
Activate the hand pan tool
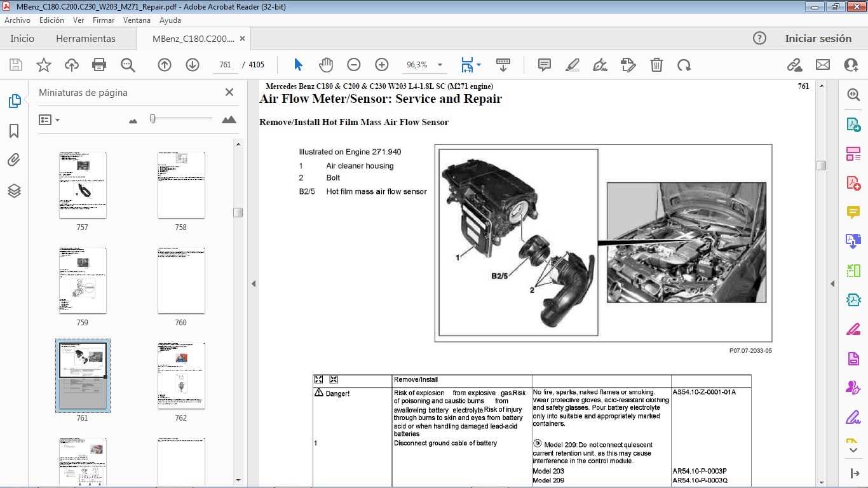(x=326, y=65)
